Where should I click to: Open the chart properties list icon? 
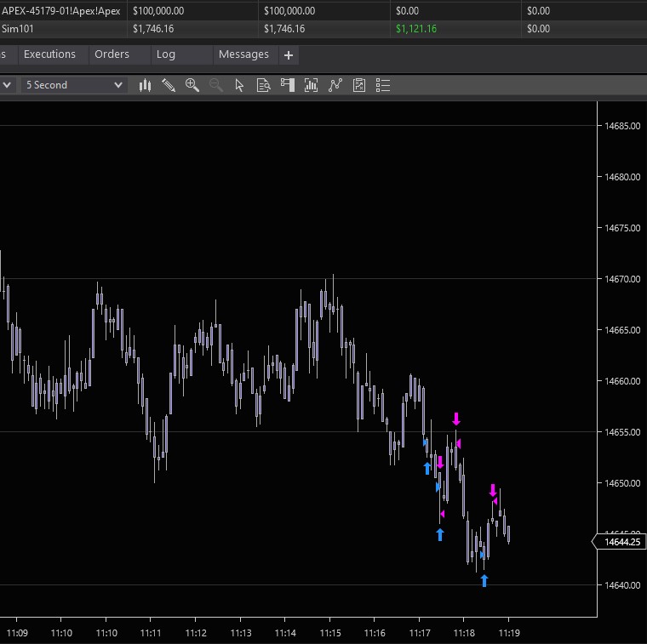(x=383, y=85)
